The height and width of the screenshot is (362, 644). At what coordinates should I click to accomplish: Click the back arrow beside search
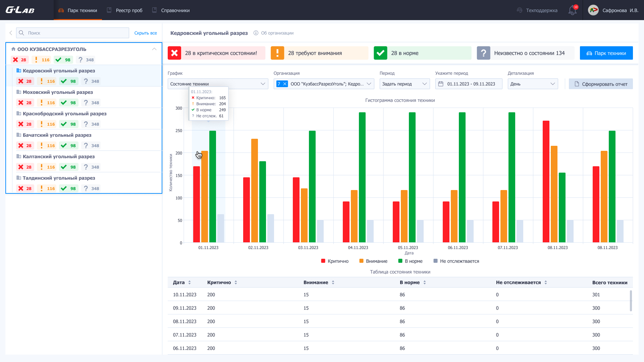(x=11, y=33)
